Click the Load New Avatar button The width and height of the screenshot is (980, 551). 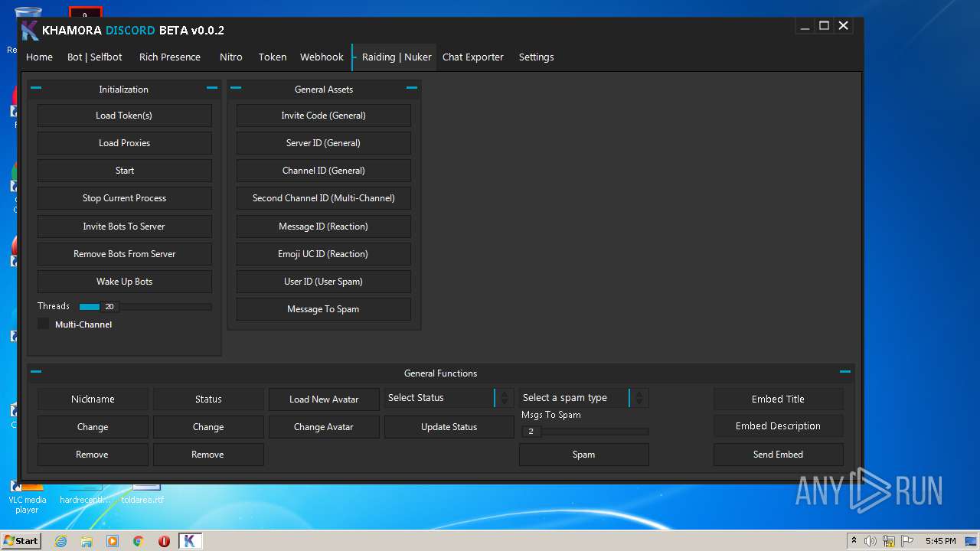coord(324,399)
